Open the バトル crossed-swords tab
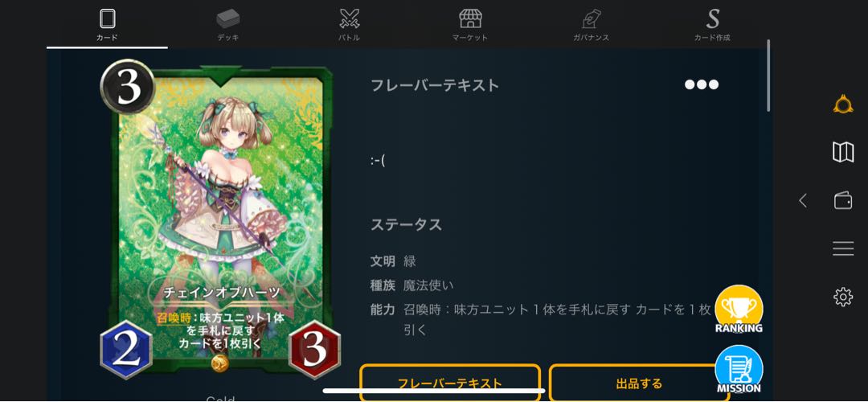Image resolution: width=868 pixels, height=402 pixels. tap(350, 24)
